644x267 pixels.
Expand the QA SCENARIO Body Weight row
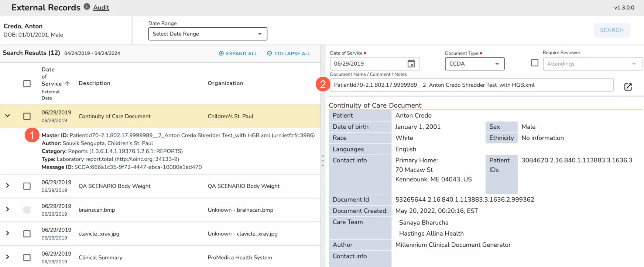click(7, 185)
